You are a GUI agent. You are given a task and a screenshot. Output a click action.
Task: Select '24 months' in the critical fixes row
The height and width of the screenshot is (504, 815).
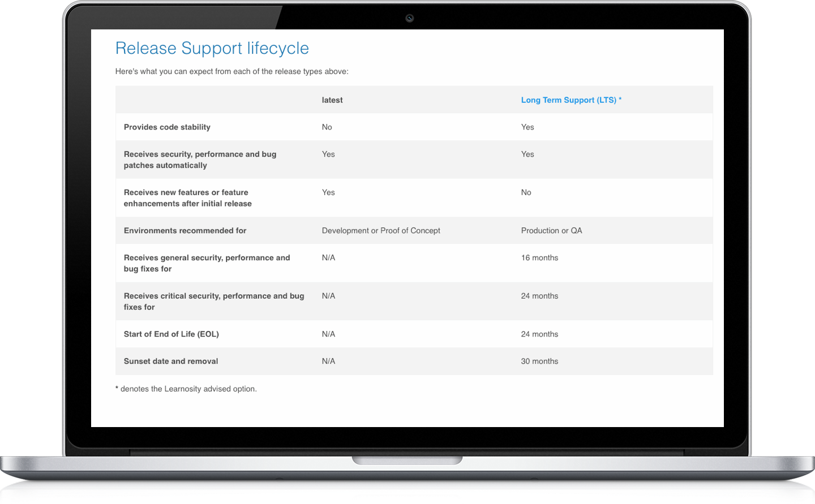(x=539, y=296)
